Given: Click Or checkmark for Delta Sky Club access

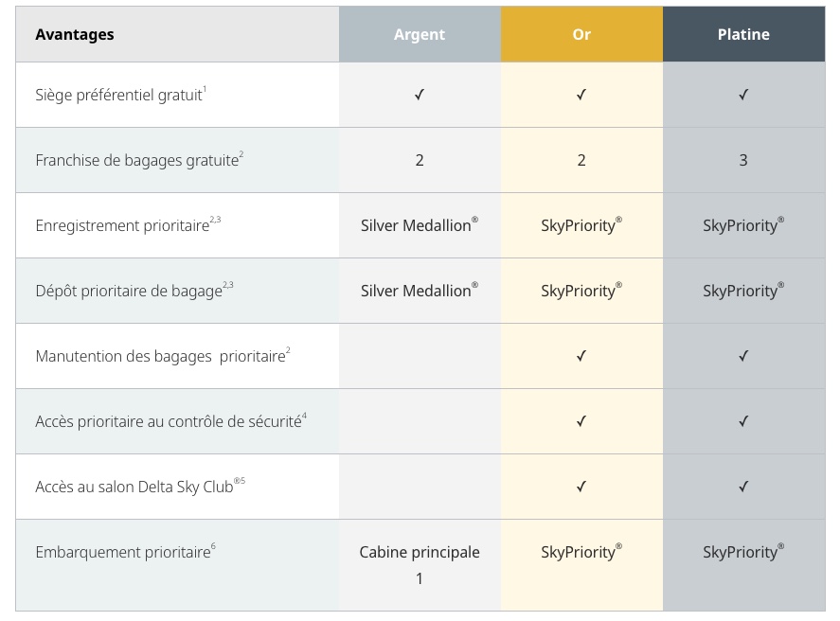Looking at the screenshot, I should click(x=581, y=487).
